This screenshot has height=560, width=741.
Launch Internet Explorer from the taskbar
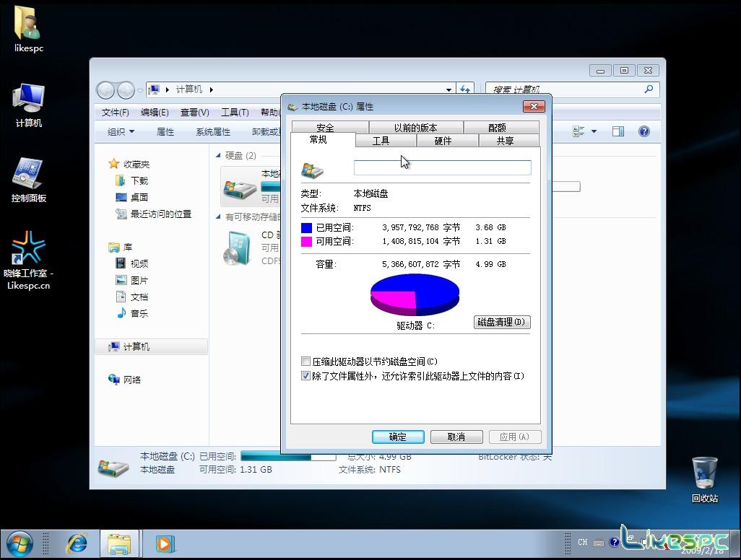pos(77,543)
